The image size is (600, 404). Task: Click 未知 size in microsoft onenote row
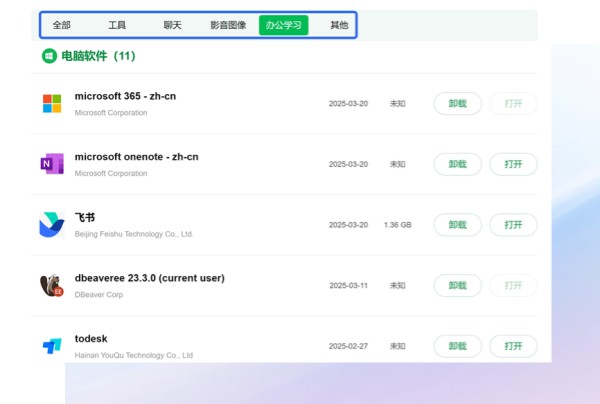pos(398,164)
